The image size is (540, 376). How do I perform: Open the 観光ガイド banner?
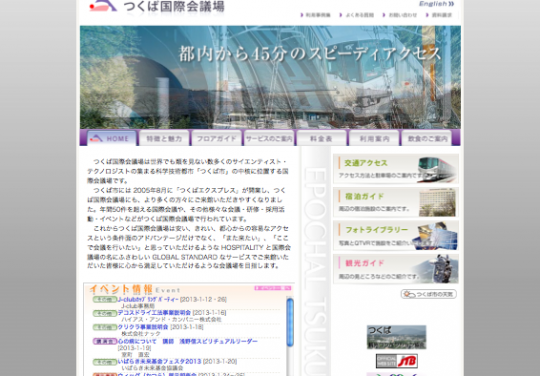(396, 269)
